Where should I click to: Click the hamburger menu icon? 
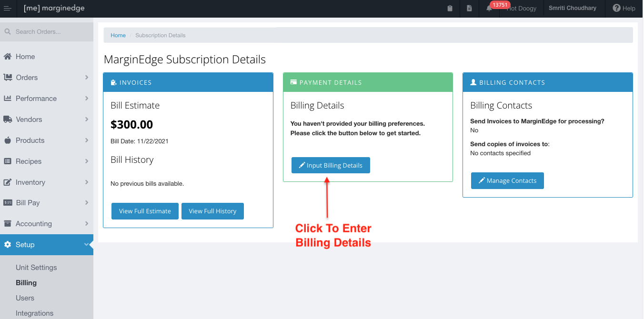point(7,9)
